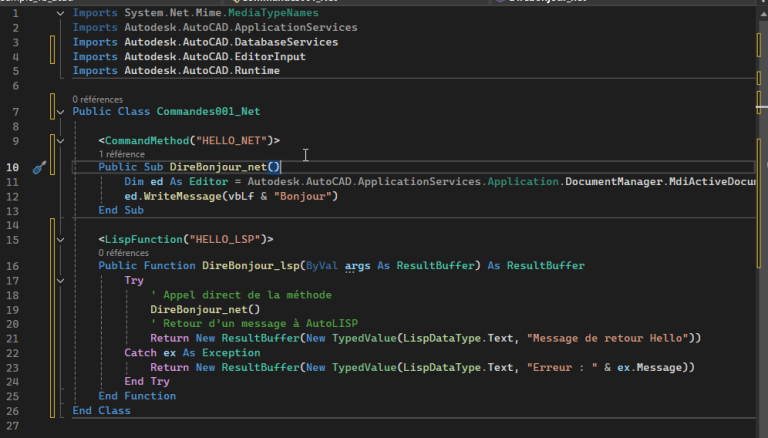
Task: Click the DireBonjour_net() call on line 19
Action: click(x=205, y=310)
